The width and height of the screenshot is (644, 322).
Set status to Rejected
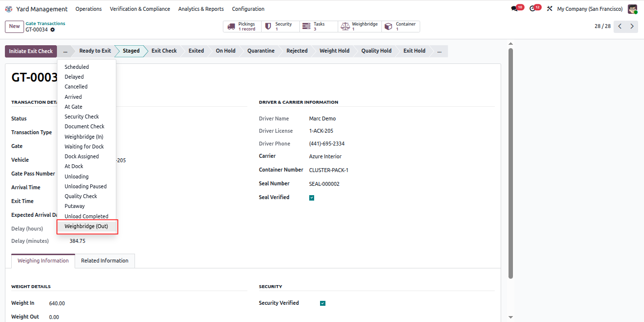point(297,51)
